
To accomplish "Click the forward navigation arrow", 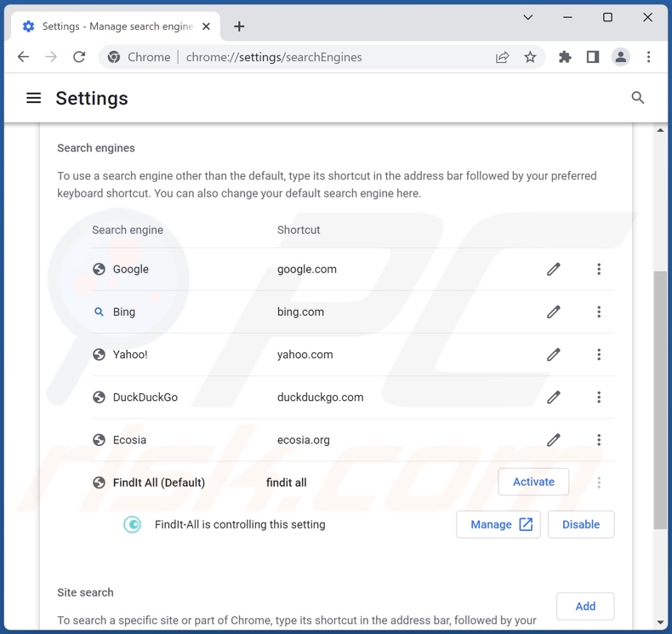I will (51, 56).
